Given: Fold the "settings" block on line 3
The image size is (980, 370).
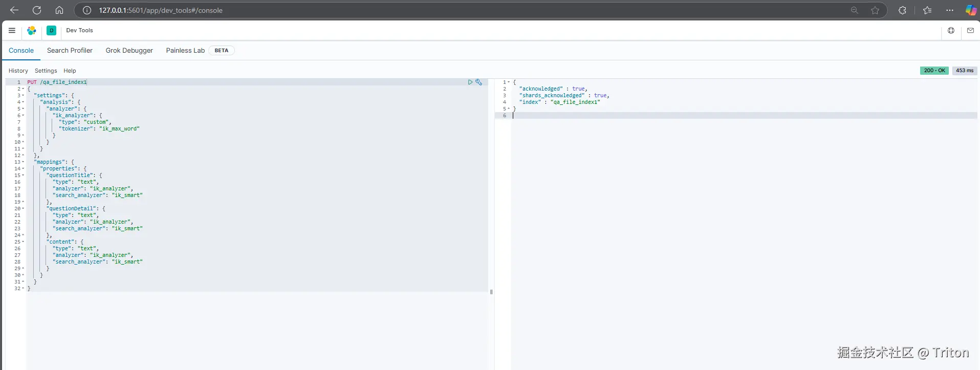Looking at the screenshot, I should [x=23, y=96].
